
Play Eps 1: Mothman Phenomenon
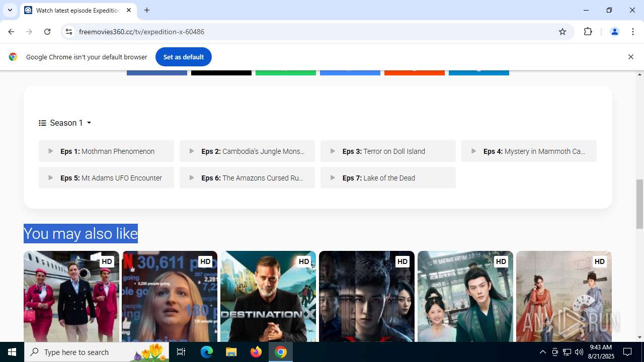[x=106, y=151]
